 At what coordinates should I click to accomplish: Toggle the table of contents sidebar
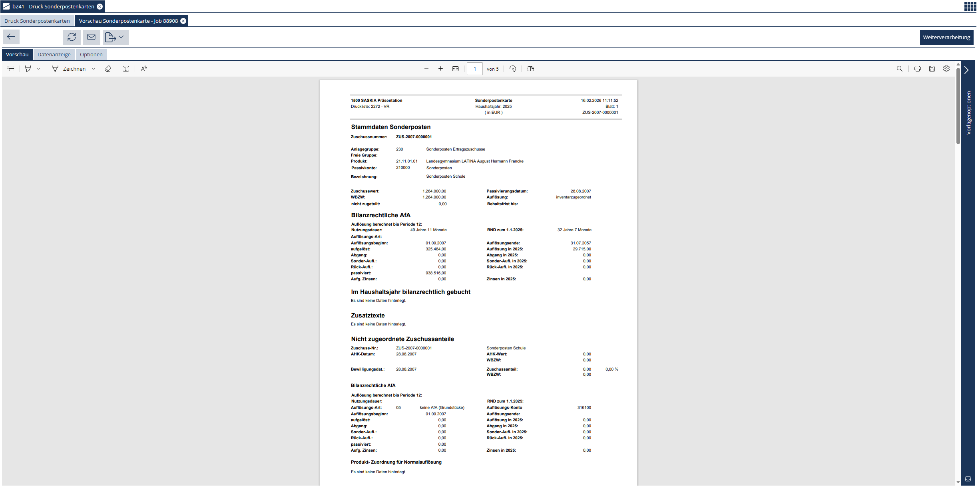(x=11, y=69)
